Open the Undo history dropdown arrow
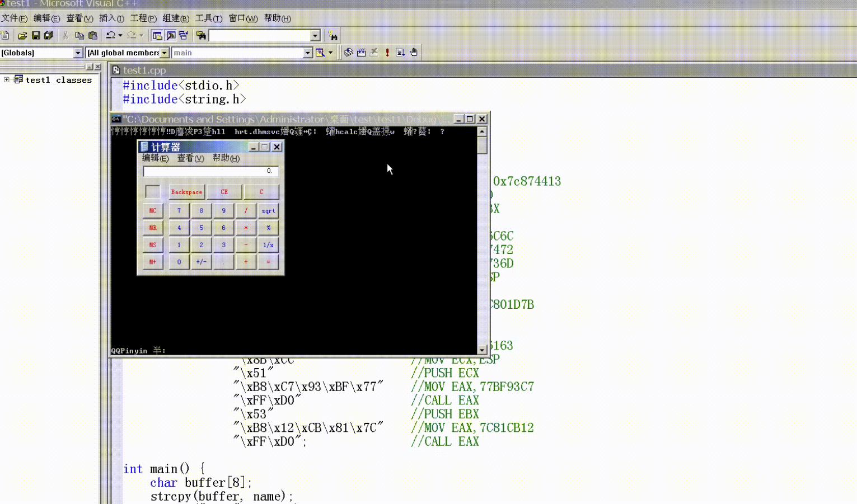857x504 pixels. (120, 36)
